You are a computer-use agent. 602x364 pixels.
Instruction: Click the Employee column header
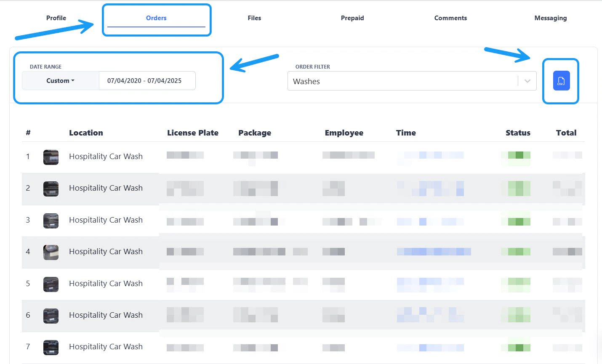point(344,133)
